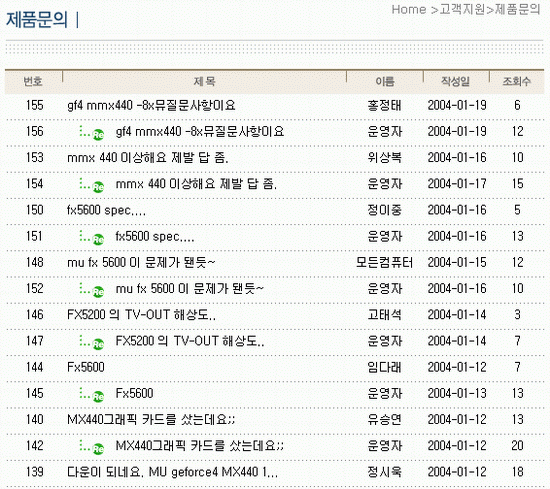Image resolution: width=550 pixels, height=489 pixels.
Task: Open post 148 'mu fx 5600 이 문제가 됀듯~'
Action: [x=141, y=262]
